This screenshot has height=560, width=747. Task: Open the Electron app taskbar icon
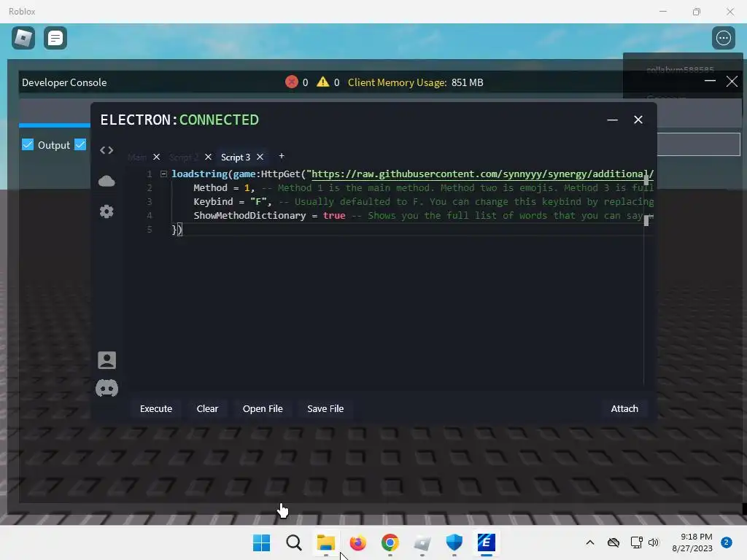(487, 542)
